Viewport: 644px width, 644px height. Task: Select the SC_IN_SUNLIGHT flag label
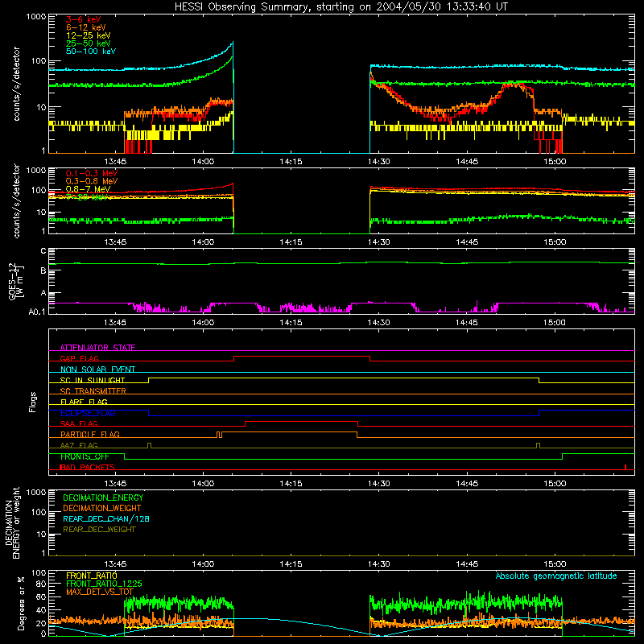(93, 380)
